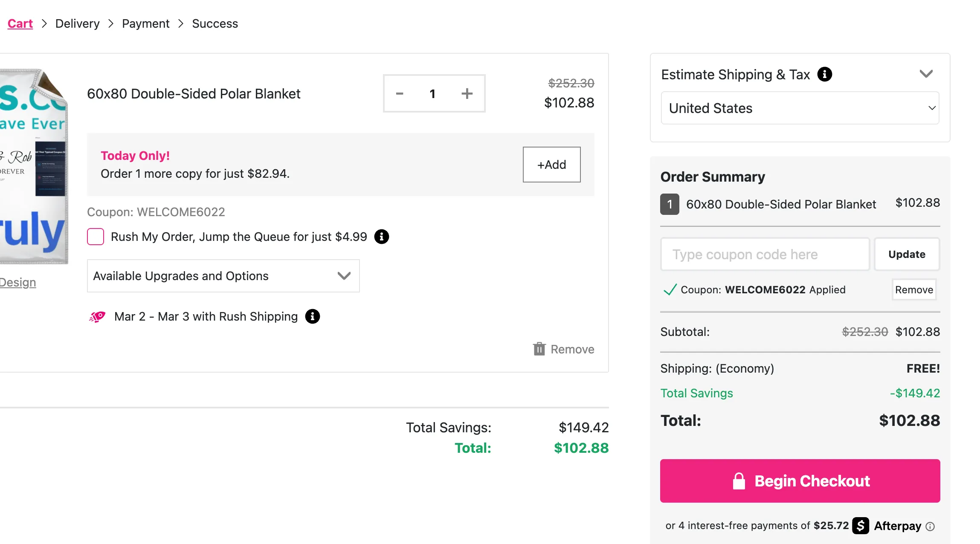Click the small Afterpay info circle

(930, 527)
